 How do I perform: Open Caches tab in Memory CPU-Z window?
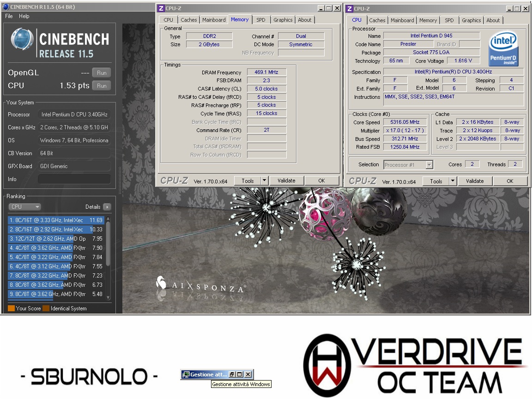[188, 20]
